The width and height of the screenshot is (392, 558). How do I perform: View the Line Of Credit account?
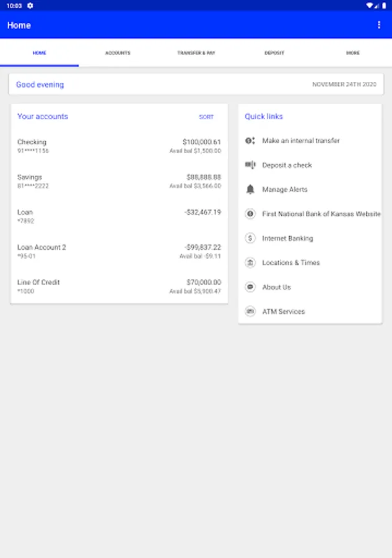click(x=119, y=286)
